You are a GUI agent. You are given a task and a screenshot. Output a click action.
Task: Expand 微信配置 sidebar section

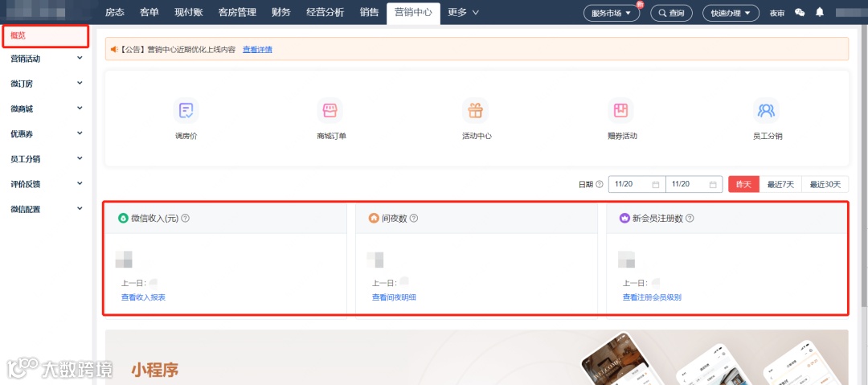45,209
